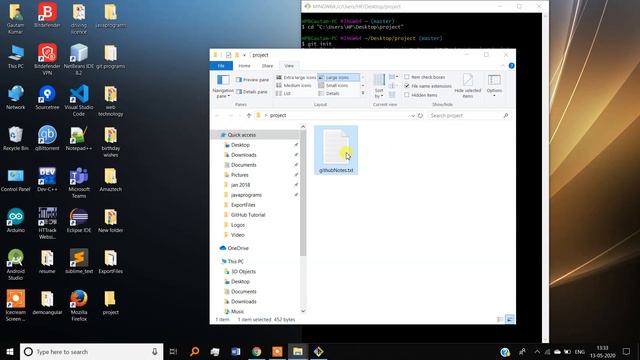Screen dimensions: 640x360
Task: Click the Navigation pane ribbon button
Action: tap(223, 86)
